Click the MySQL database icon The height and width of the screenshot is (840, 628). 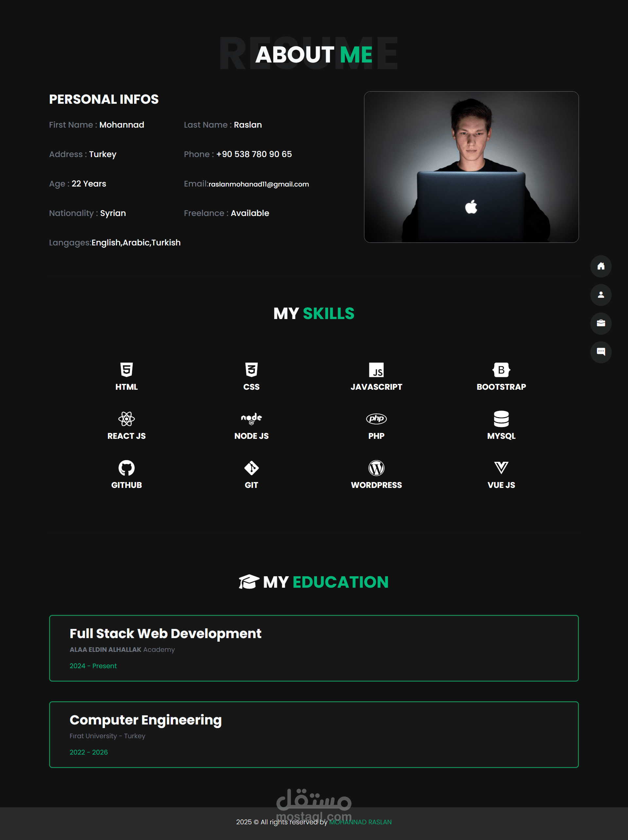click(x=501, y=419)
